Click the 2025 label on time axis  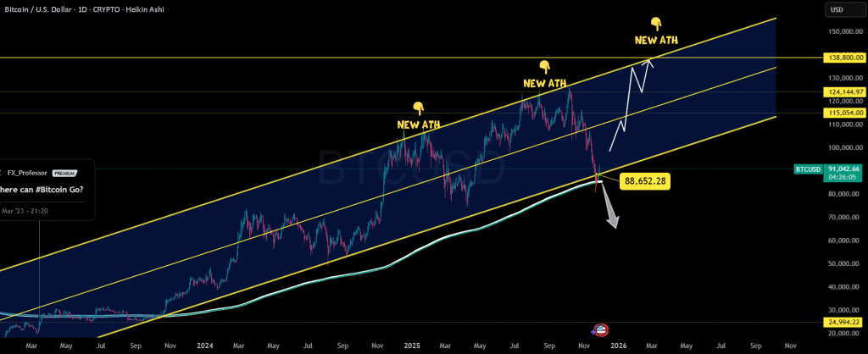pos(410,346)
